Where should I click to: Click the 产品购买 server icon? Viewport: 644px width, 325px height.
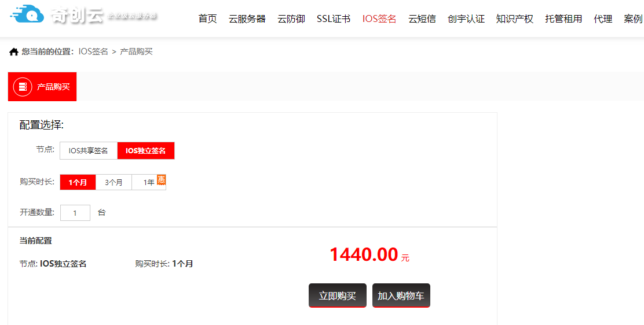point(23,87)
